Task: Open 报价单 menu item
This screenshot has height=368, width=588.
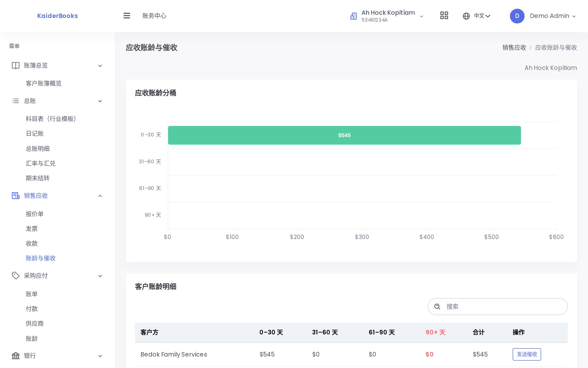Action: coord(34,214)
